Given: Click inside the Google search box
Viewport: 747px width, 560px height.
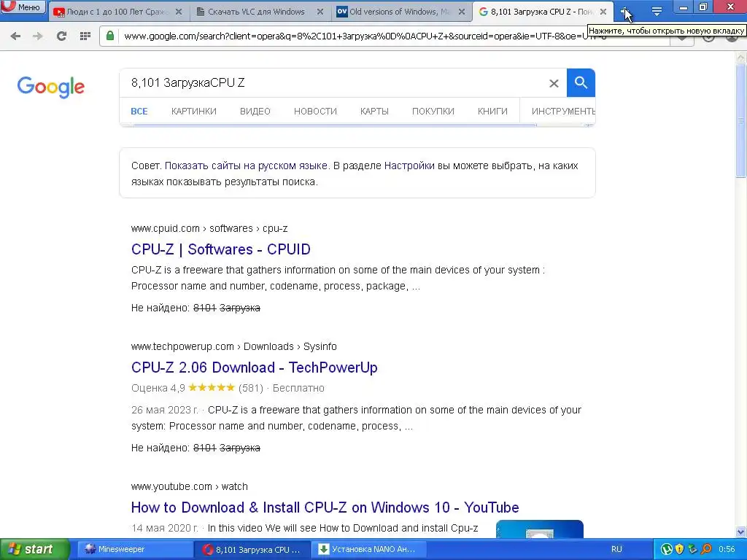Looking at the screenshot, I should click(333, 83).
